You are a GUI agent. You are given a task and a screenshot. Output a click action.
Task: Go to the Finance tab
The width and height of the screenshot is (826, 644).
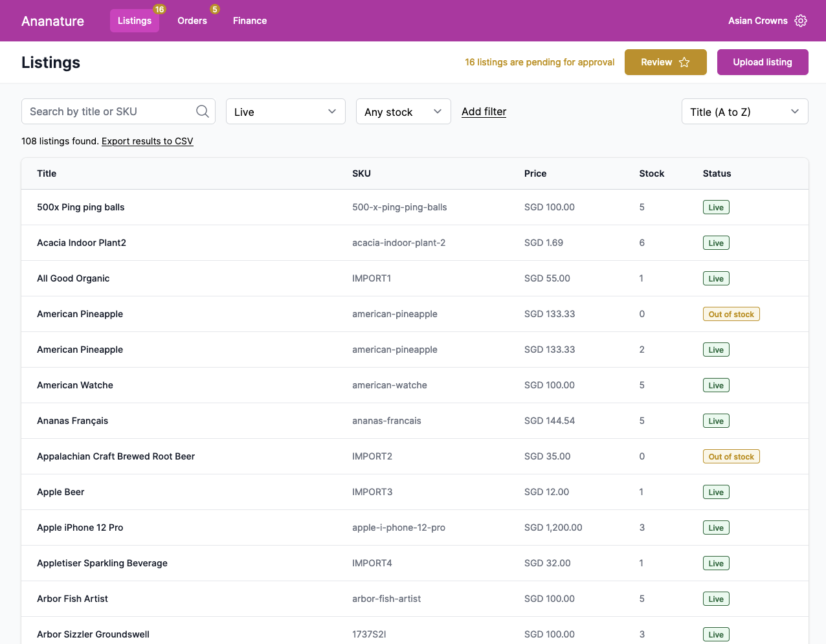coord(250,21)
